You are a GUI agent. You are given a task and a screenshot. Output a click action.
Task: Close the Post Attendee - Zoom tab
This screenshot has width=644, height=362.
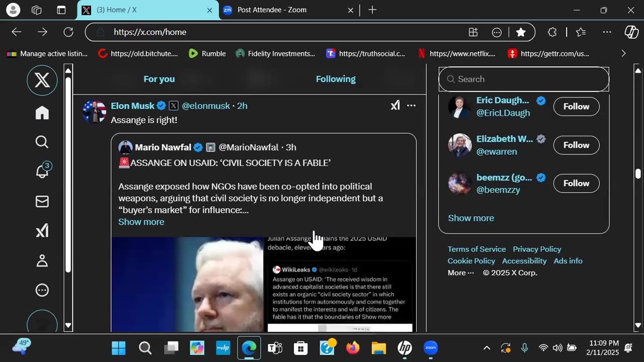(351, 10)
